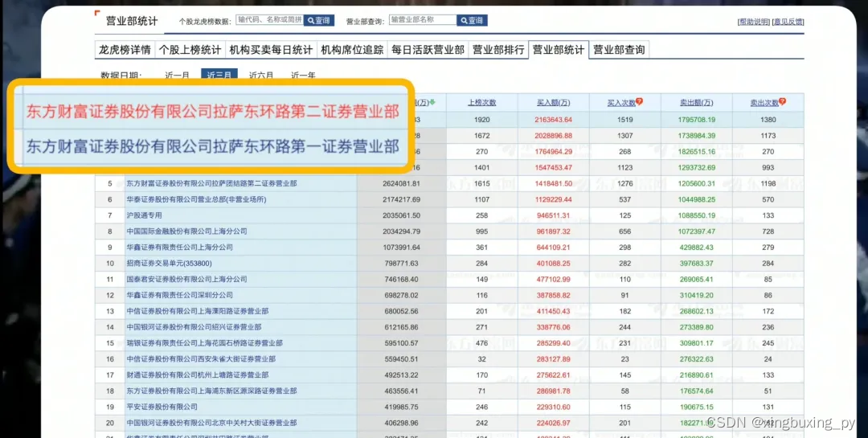
Task: Click the total value 680052.56
Action: 401,311
